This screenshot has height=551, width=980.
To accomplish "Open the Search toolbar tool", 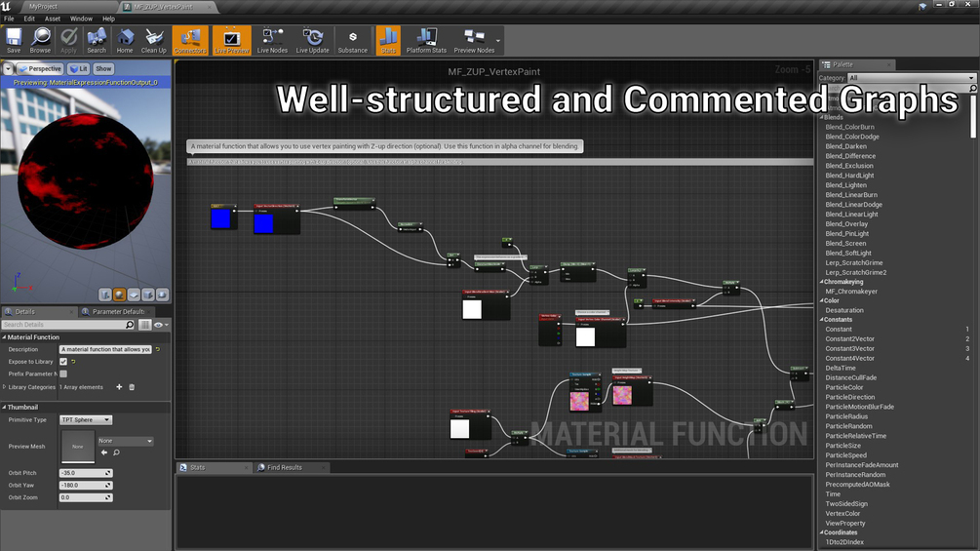I will pyautogui.click(x=97, y=41).
